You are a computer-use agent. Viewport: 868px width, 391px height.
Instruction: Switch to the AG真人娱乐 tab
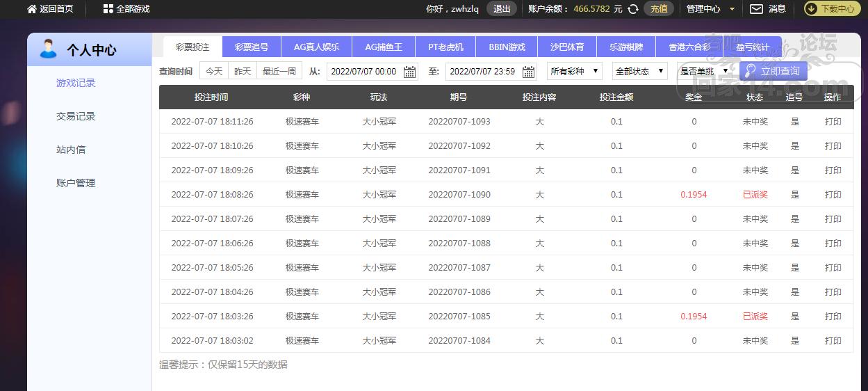point(316,47)
